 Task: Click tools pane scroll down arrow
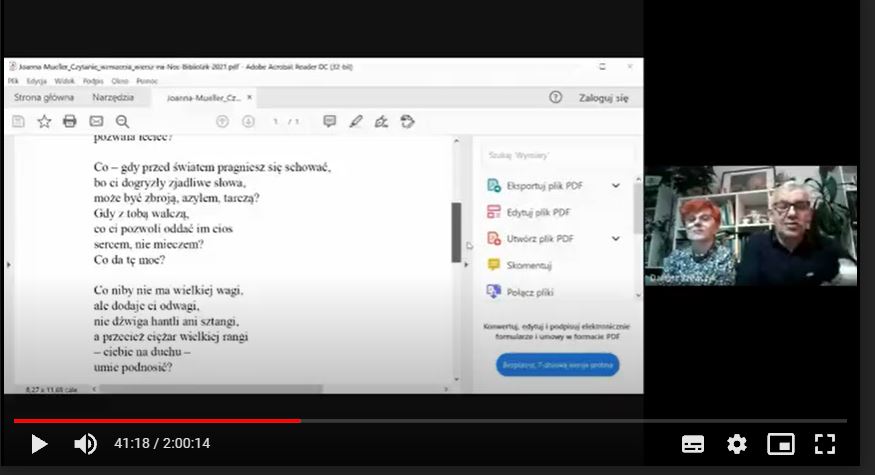click(638, 295)
